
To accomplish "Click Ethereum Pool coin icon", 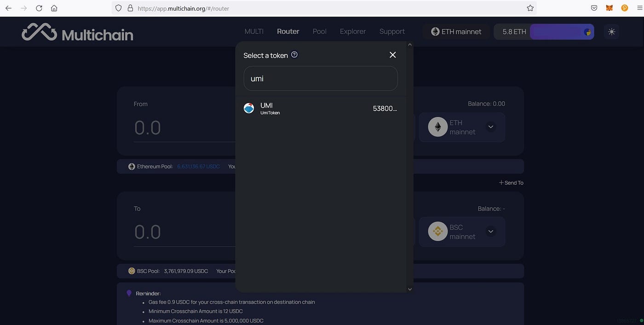I will [132, 167].
